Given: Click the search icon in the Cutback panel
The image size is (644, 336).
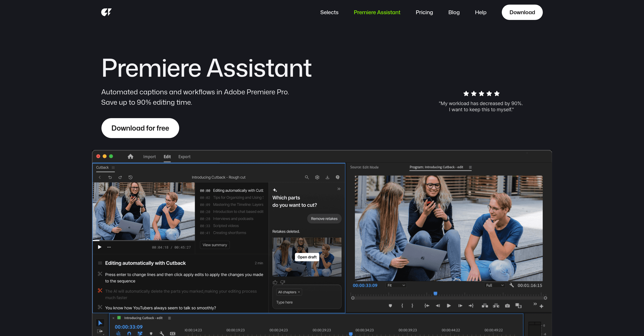Looking at the screenshot, I should pos(307,177).
